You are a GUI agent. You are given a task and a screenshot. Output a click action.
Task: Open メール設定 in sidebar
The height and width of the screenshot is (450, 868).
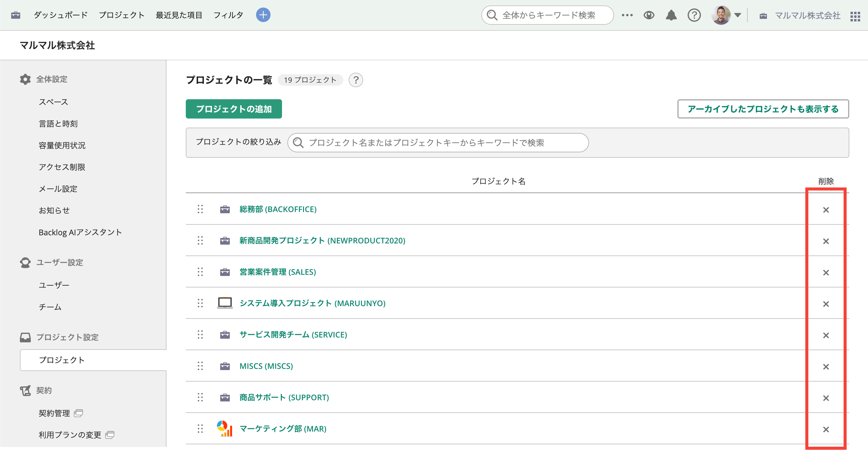(x=58, y=189)
